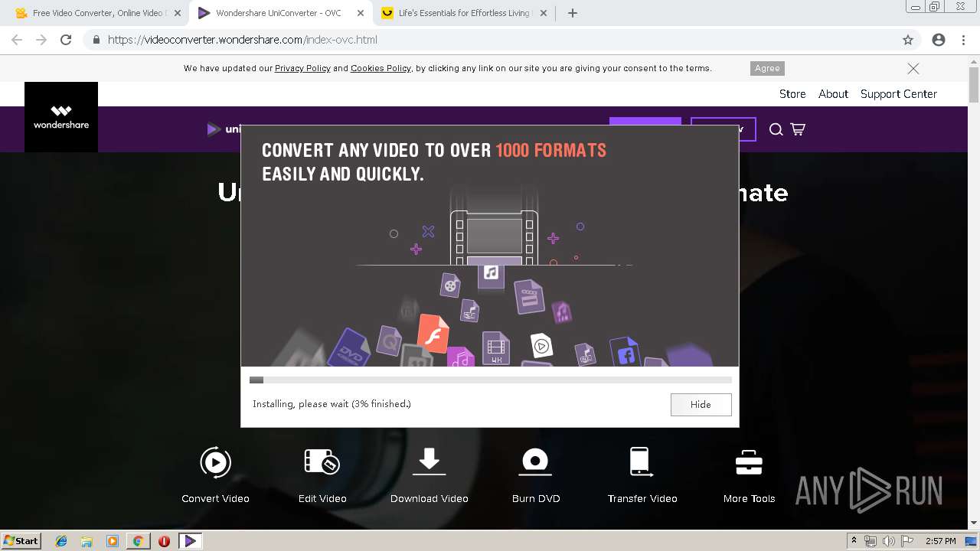Click the browser forward arrow
The width and height of the screenshot is (980, 551).
41,40
